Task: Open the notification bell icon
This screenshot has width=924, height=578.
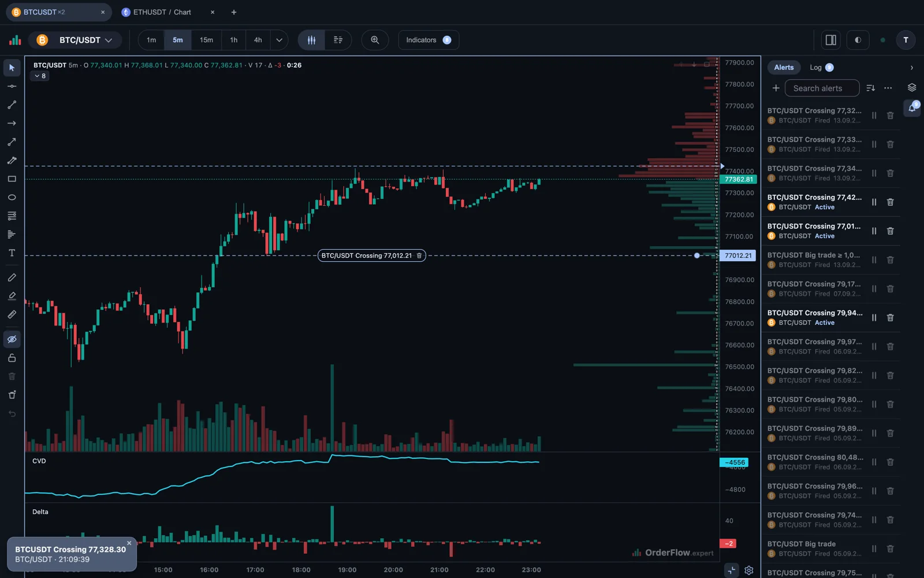Action: 912,108
